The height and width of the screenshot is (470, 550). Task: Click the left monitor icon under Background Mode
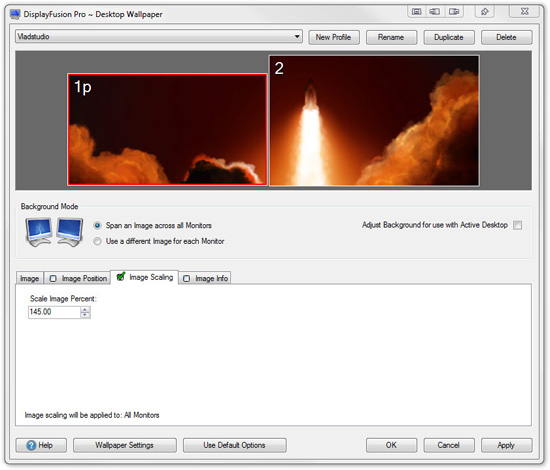coord(39,232)
